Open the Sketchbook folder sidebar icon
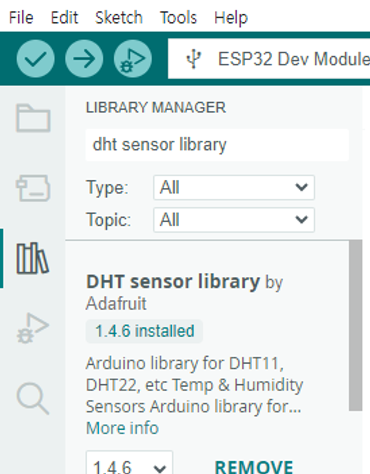Viewport: 370px width, 474px height. pos(33,118)
